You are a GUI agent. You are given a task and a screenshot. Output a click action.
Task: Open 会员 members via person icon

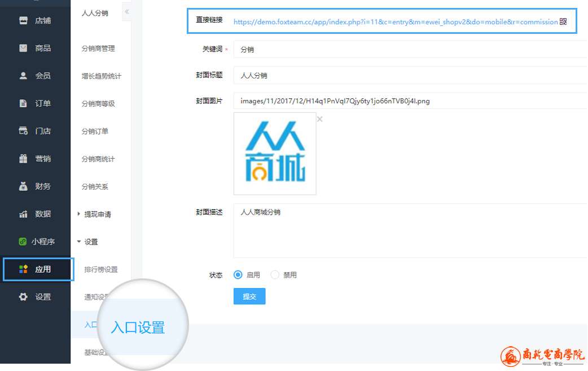pos(23,76)
